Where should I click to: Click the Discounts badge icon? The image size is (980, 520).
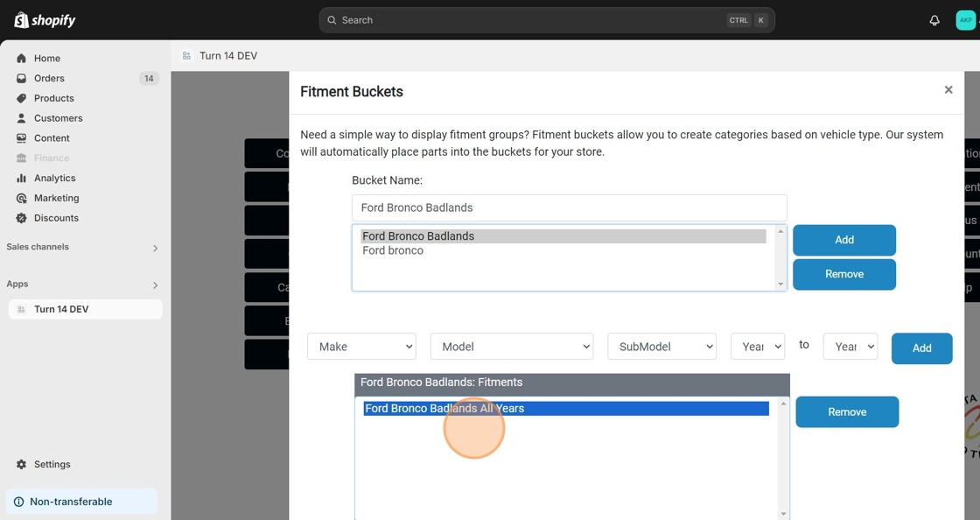21,218
